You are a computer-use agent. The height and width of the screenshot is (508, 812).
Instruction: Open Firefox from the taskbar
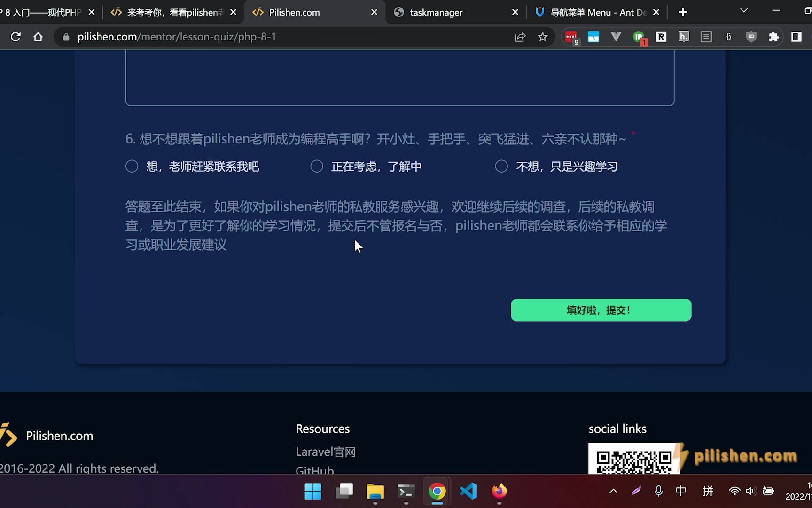[x=499, y=492]
